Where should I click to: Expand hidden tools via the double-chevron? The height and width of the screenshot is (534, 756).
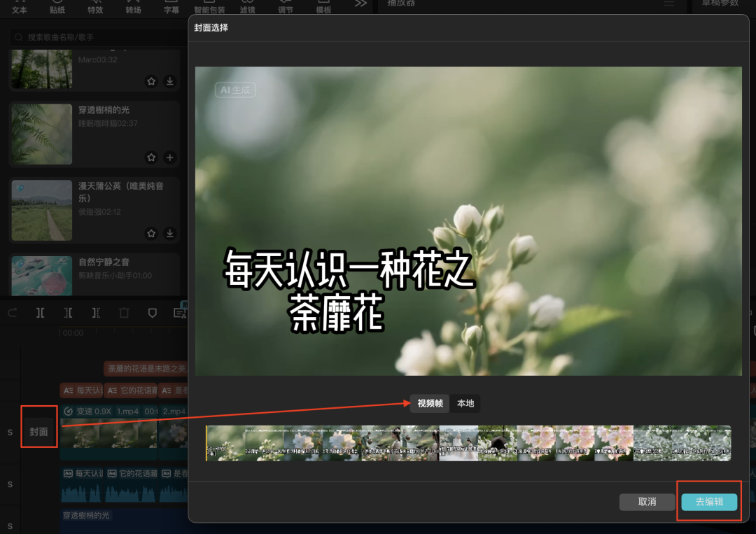[360, 3]
